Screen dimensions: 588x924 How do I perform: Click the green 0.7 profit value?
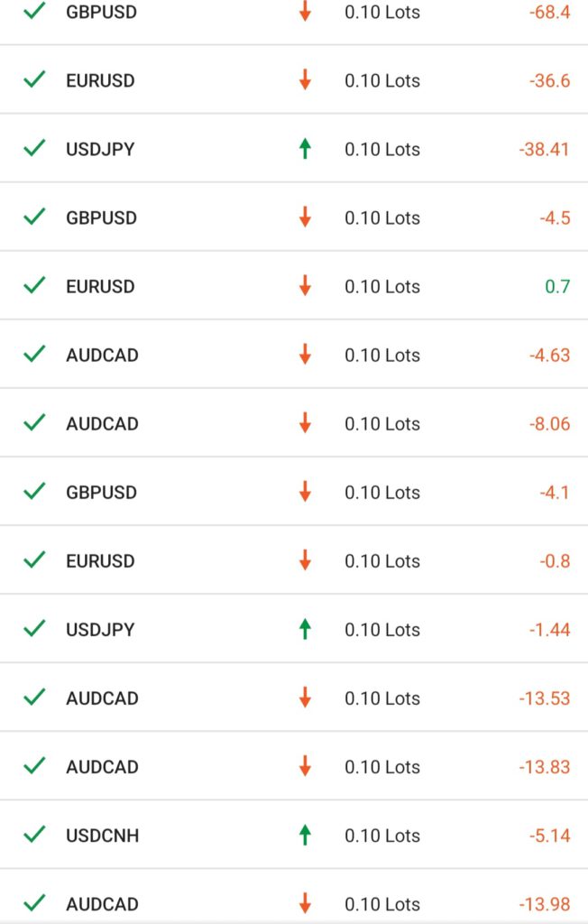(557, 286)
